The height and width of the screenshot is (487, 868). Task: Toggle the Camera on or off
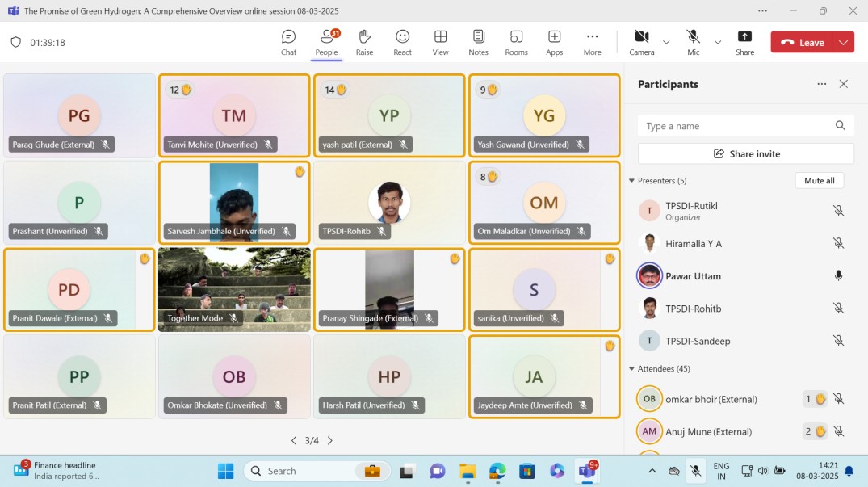(642, 42)
